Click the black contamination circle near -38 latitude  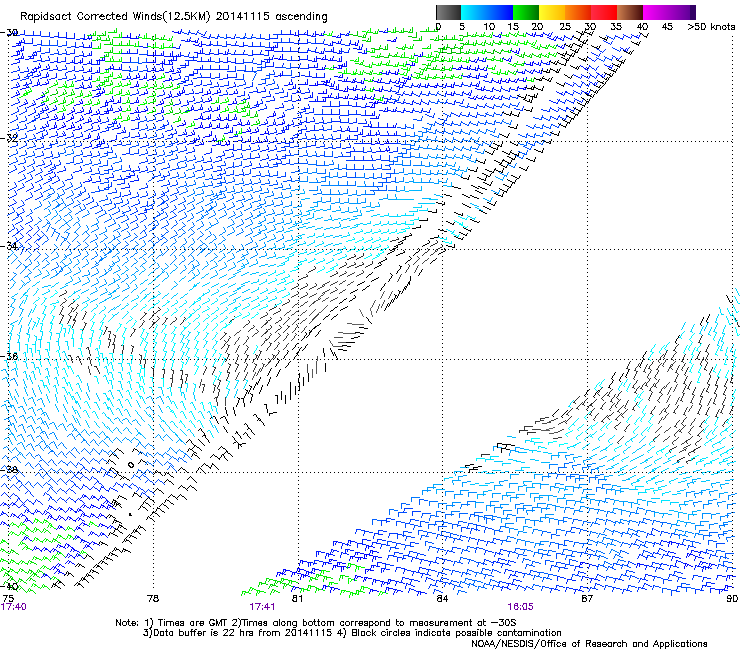[131, 465]
